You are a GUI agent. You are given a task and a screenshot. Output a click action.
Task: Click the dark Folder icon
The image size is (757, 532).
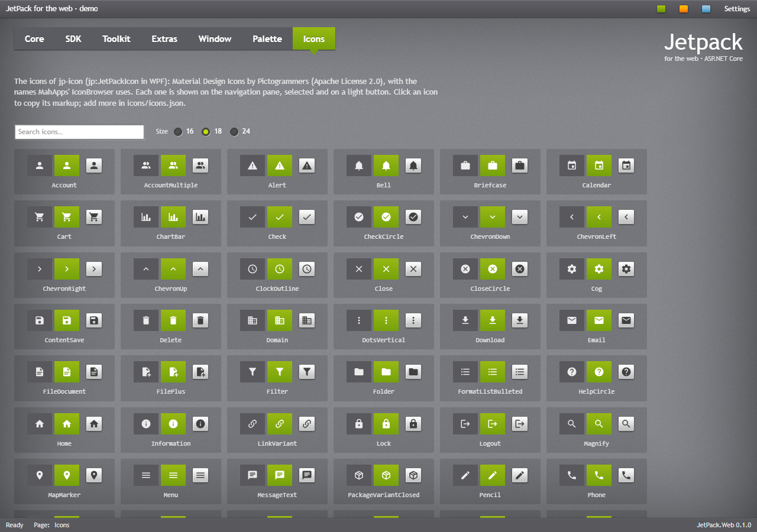coord(359,372)
